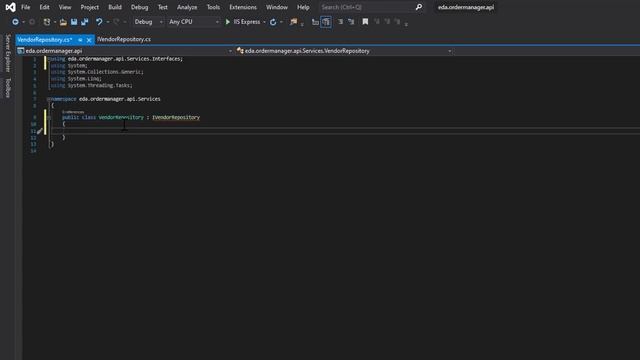Click the Navigate Forward icon
This screenshot has height=360, width=640.
coord(32,22)
